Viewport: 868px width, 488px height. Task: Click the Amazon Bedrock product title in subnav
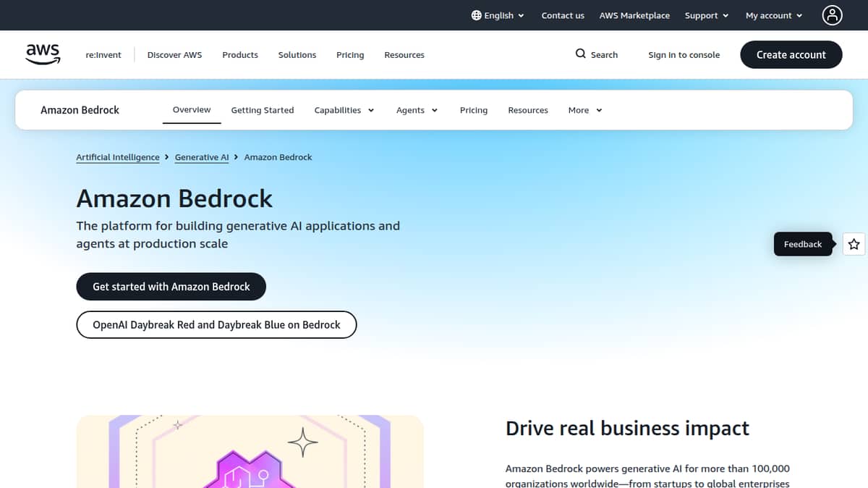coord(80,110)
